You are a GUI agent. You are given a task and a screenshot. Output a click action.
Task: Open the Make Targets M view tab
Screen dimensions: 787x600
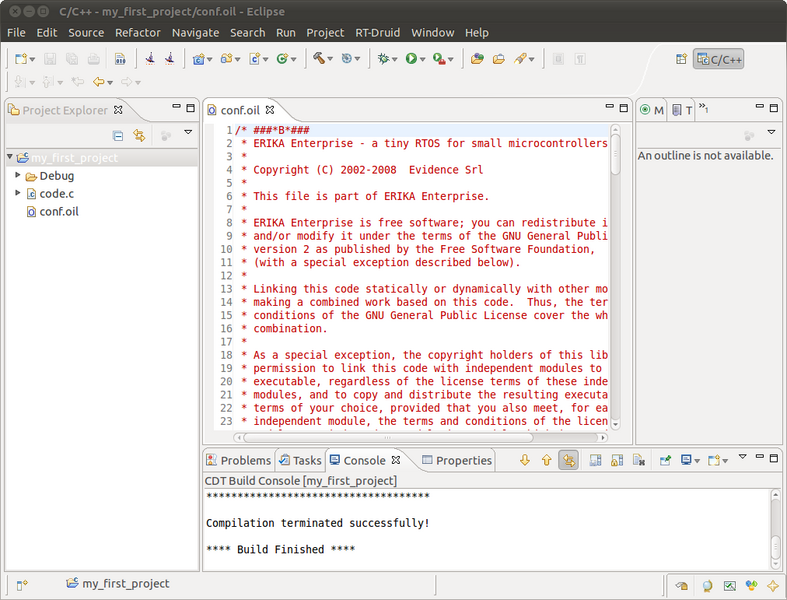click(652, 110)
